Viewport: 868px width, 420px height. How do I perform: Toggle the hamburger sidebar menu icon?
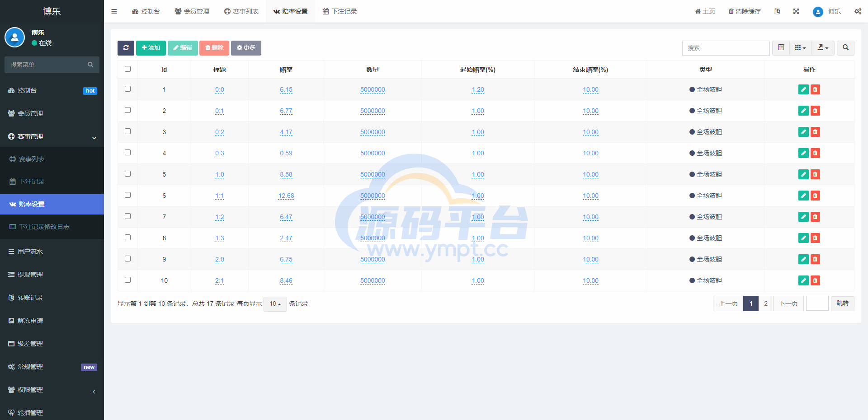[x=114, y=11]
